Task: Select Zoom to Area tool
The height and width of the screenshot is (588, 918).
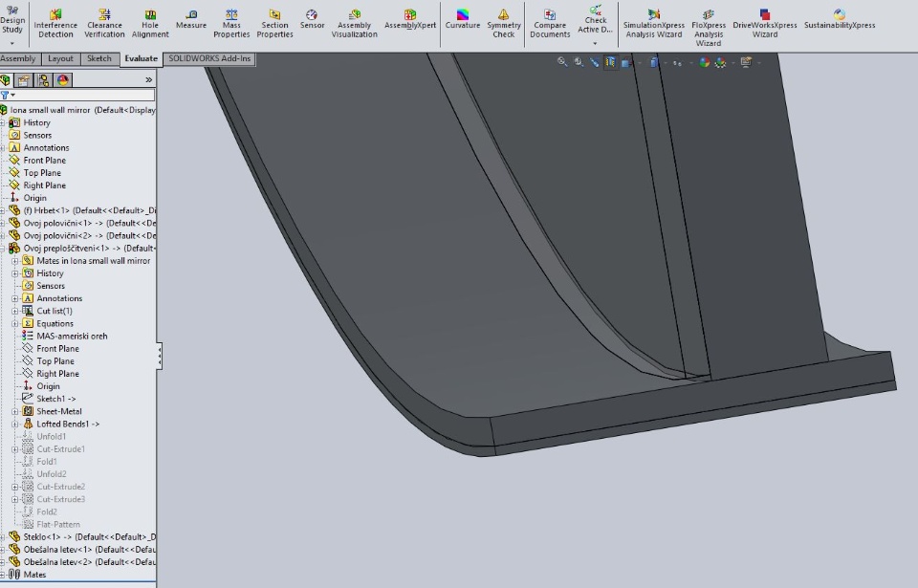Action: tap(579, 61)
